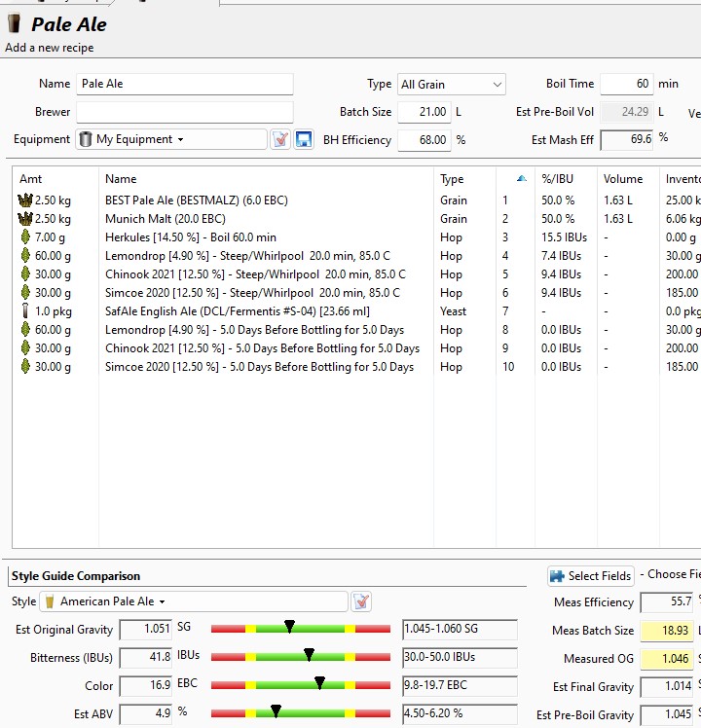Click the Type column header in ingredients
The width and height of the screenshot is (701, 728).
point(452,179)
